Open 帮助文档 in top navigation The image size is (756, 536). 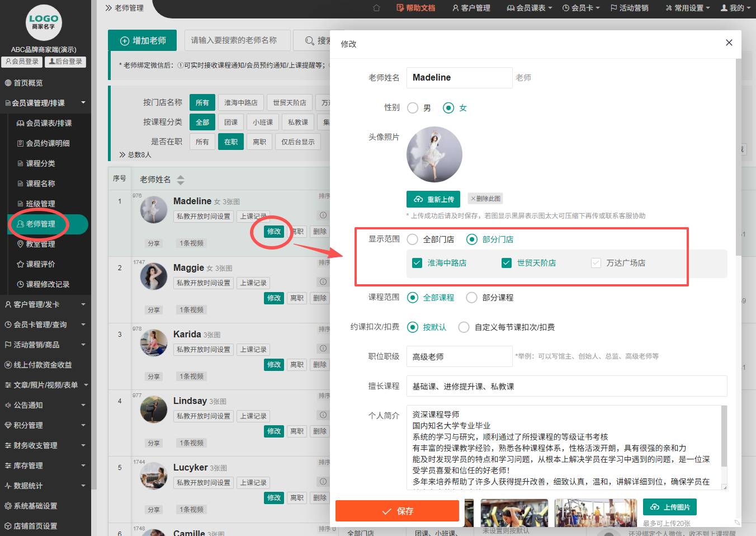click(415, 8)
